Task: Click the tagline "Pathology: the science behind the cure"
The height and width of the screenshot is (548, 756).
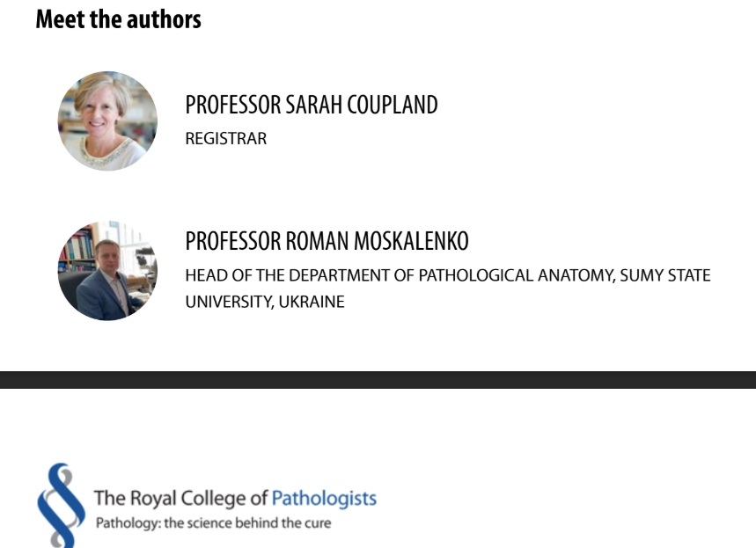Action: point(213,523)
